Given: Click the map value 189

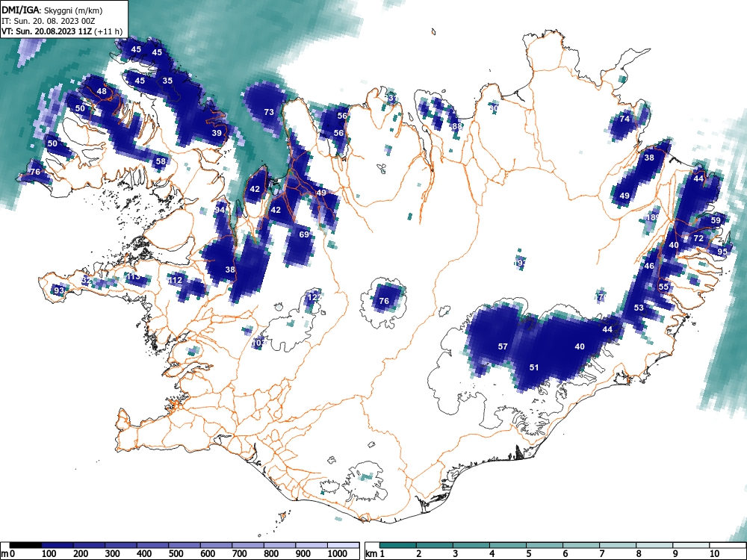Looking at the screenshot, I should pos(653,217).
